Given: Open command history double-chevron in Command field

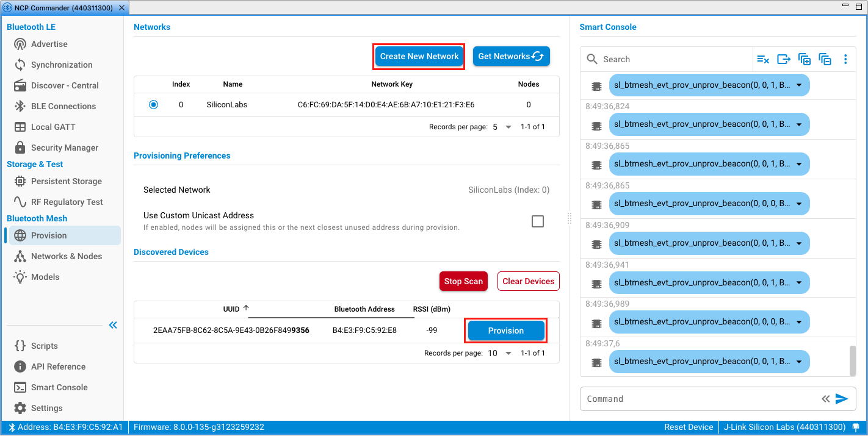Looking at the screenshot, I should [825, 399].
